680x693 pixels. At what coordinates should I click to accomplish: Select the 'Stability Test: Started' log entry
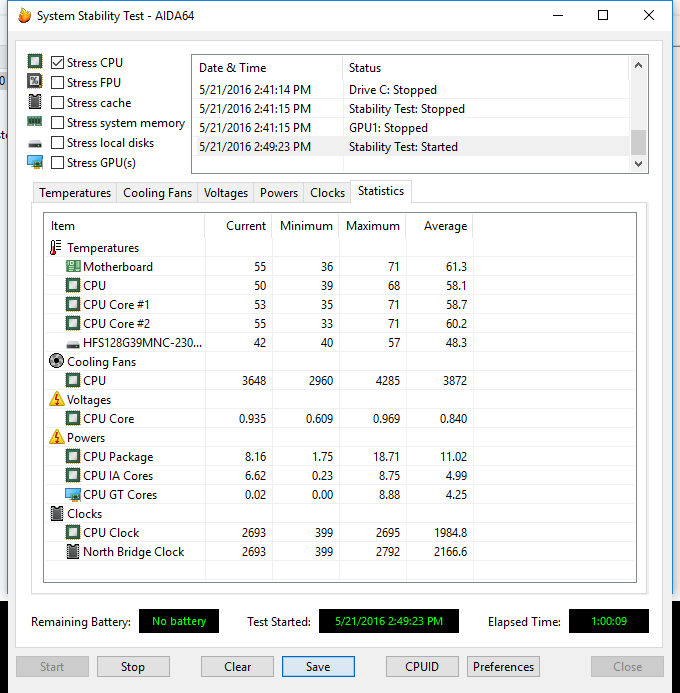tap(411, 147)
